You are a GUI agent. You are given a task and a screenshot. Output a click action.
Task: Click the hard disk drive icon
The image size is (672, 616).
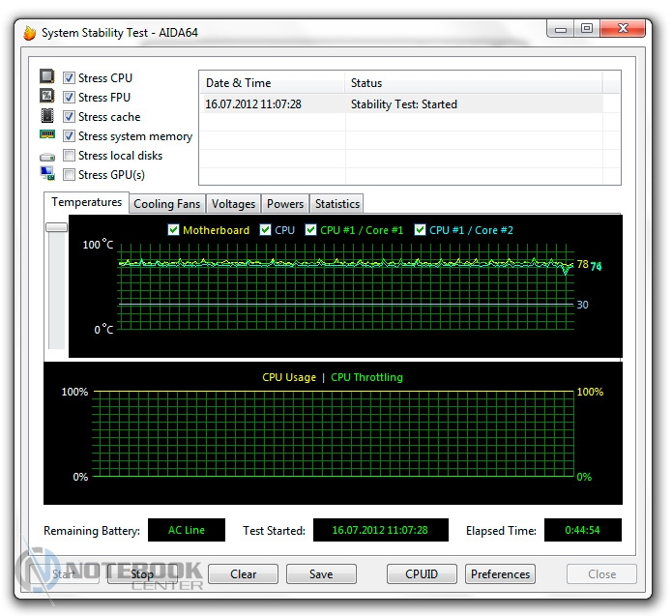point(47,156)
